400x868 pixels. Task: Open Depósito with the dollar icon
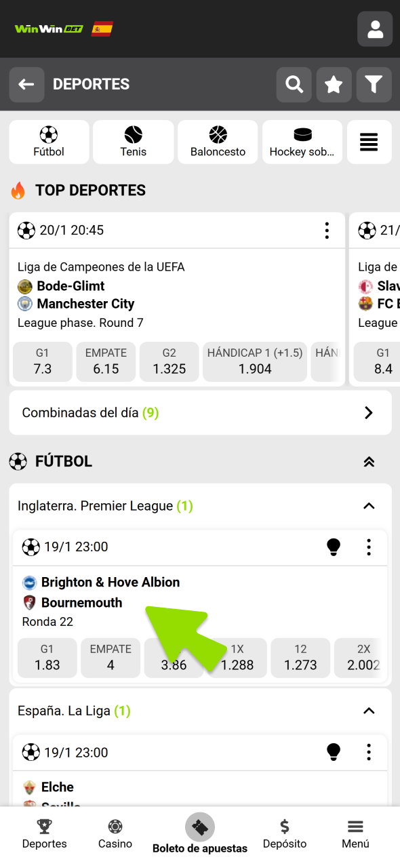(284, 833)
